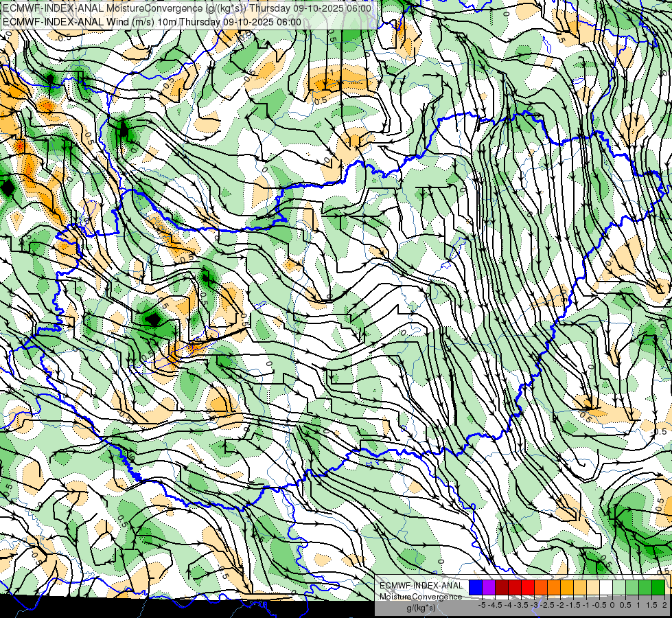672x618 pixels.
Task: Click the medium green swatch between 1 and 1.5
Action: tap(645, 587)
